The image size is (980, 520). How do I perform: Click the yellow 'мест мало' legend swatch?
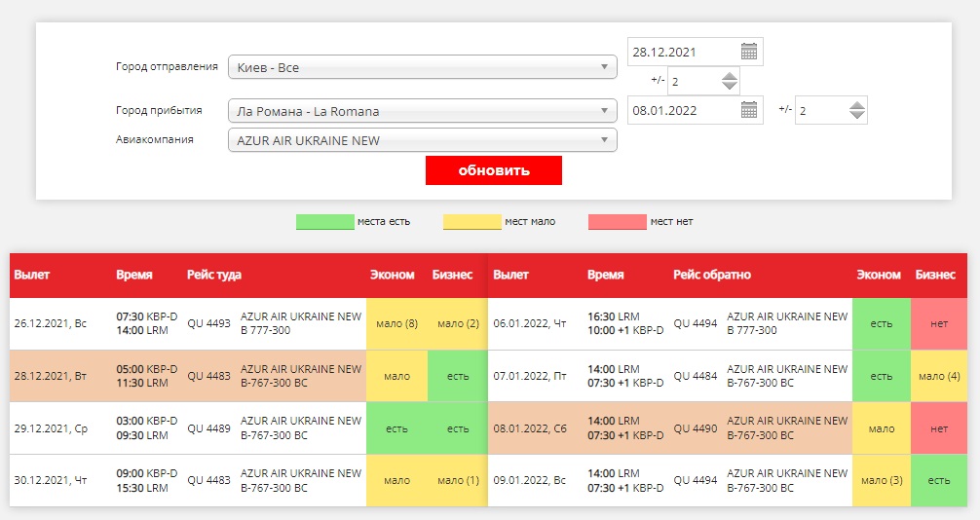pos(471,222)
